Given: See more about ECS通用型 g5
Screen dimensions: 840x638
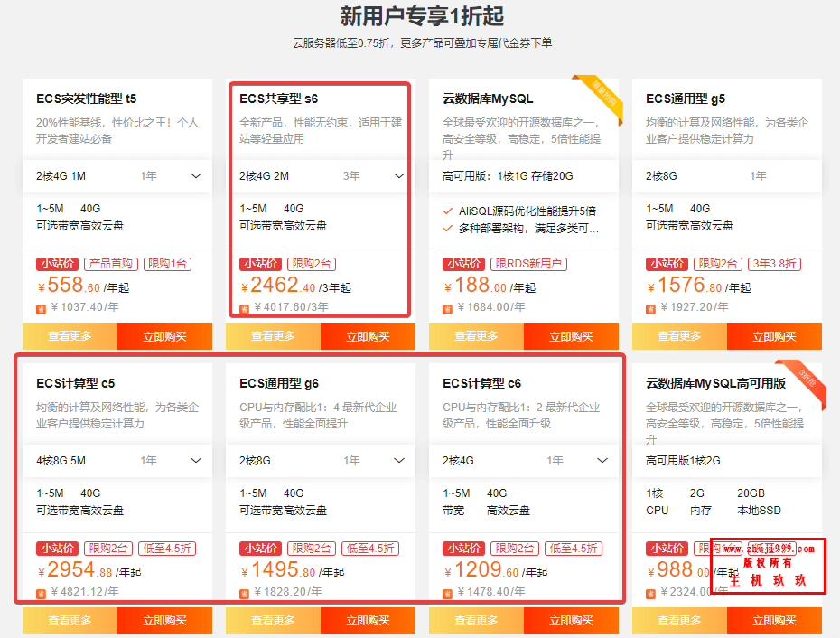Looking at the screenshot, I should pyautogui.click(x=679, y=336).
